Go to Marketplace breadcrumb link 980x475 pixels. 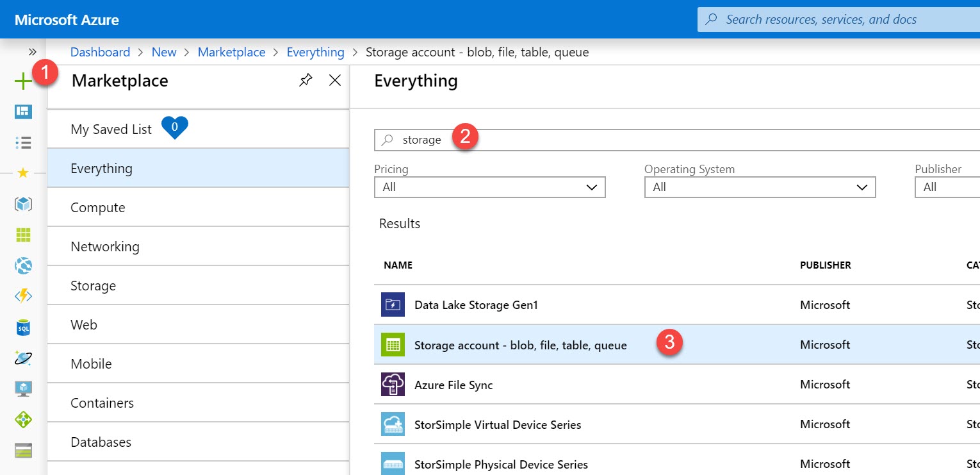(231, 52)
